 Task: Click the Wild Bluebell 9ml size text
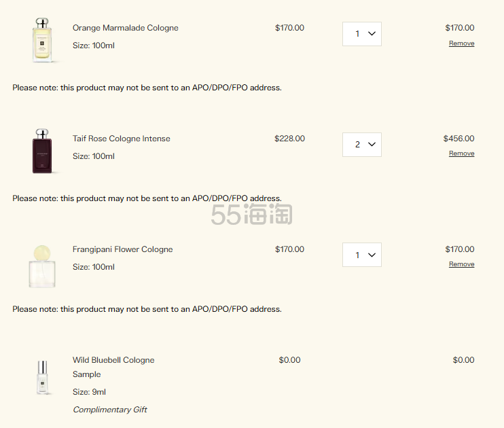(89, 392)
